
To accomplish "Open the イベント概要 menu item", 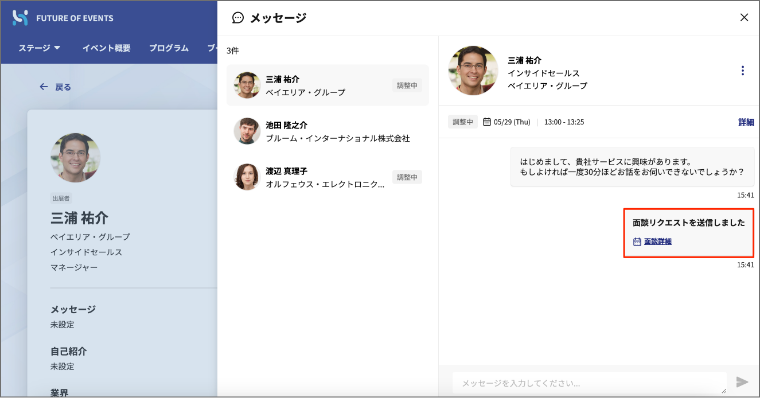I will tap(106, 48).
